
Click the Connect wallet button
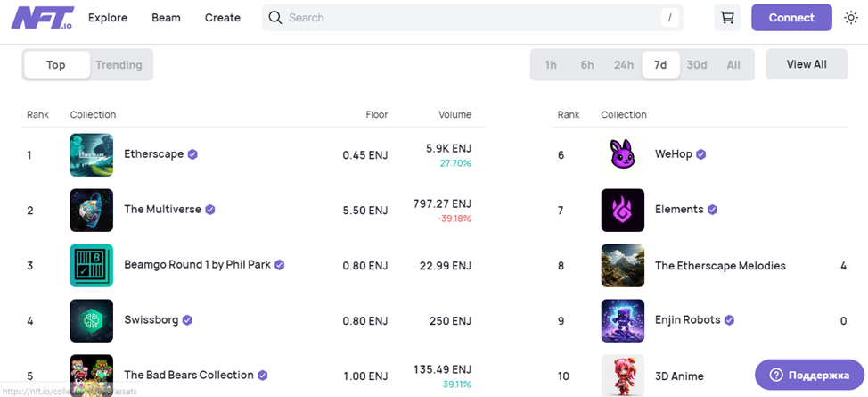pos(791,18)
